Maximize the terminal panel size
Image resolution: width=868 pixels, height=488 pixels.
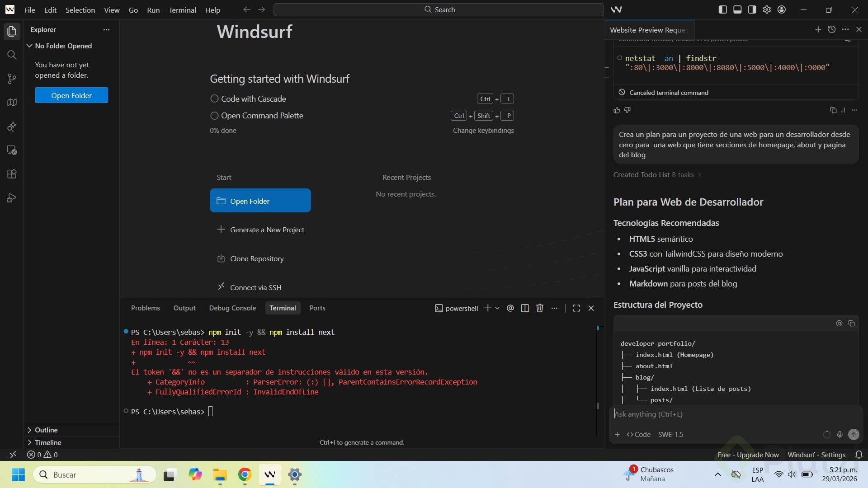576,308
